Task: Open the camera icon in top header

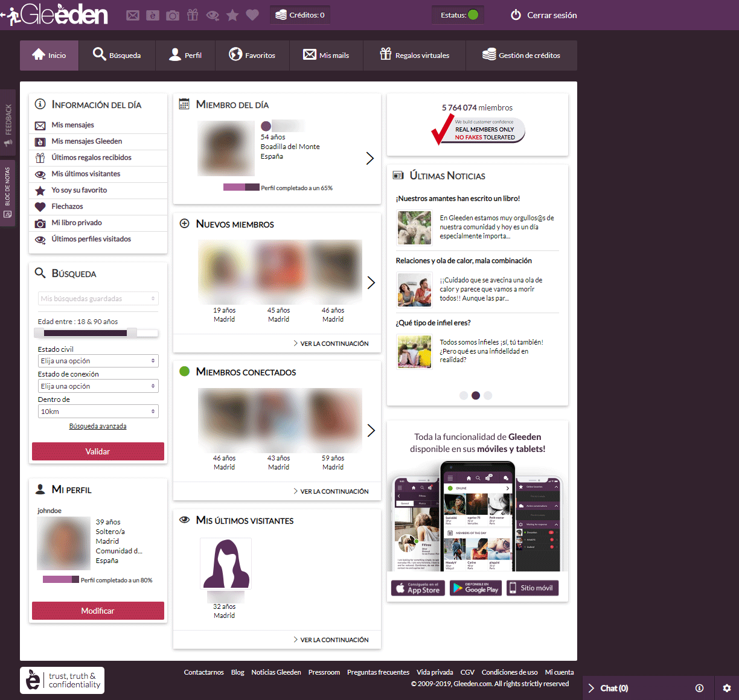Action: coord(173,15)
